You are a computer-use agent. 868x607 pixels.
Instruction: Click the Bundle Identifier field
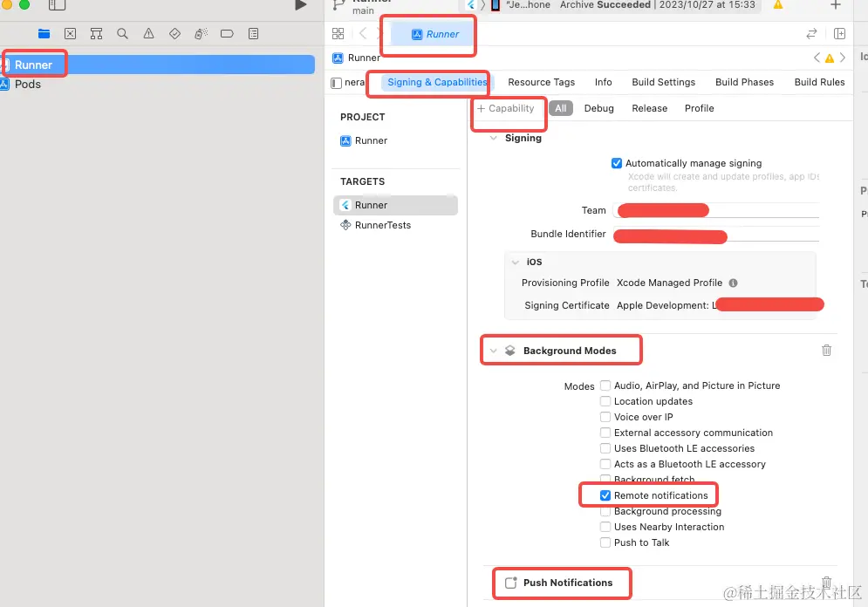[715, 234]
